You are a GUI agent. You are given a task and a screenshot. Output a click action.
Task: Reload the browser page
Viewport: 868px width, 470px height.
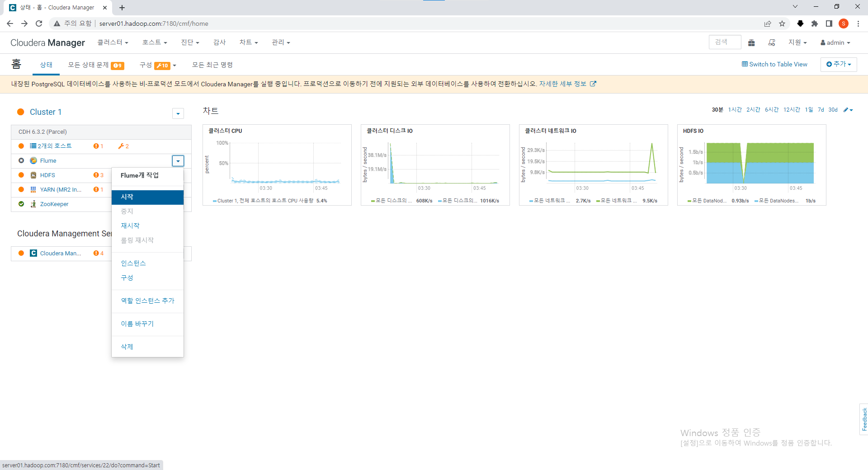tap(39, 23)
